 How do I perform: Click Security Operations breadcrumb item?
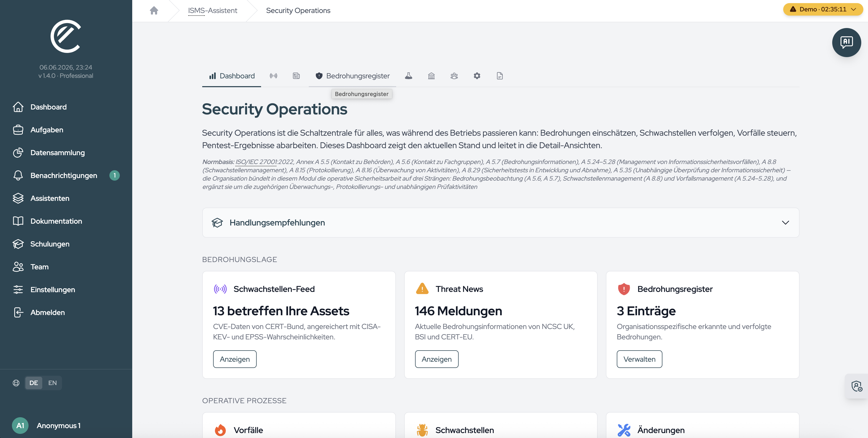pos(298,10)
